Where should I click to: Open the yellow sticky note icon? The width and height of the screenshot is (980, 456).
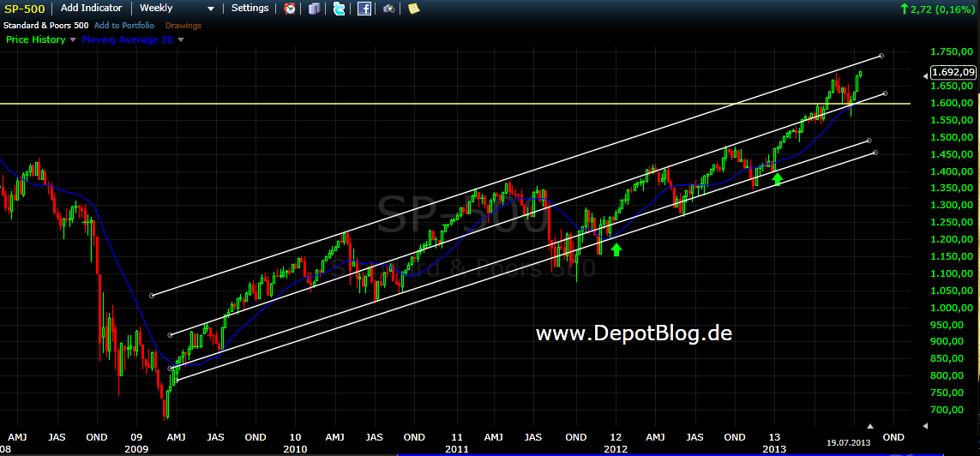pos(413,9)
